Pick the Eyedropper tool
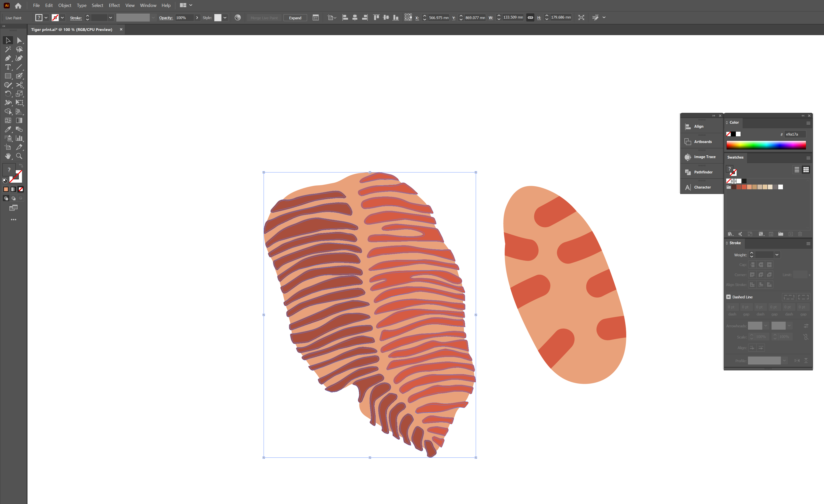The width and height of the screenshot is (824, 504). [8, 130]
